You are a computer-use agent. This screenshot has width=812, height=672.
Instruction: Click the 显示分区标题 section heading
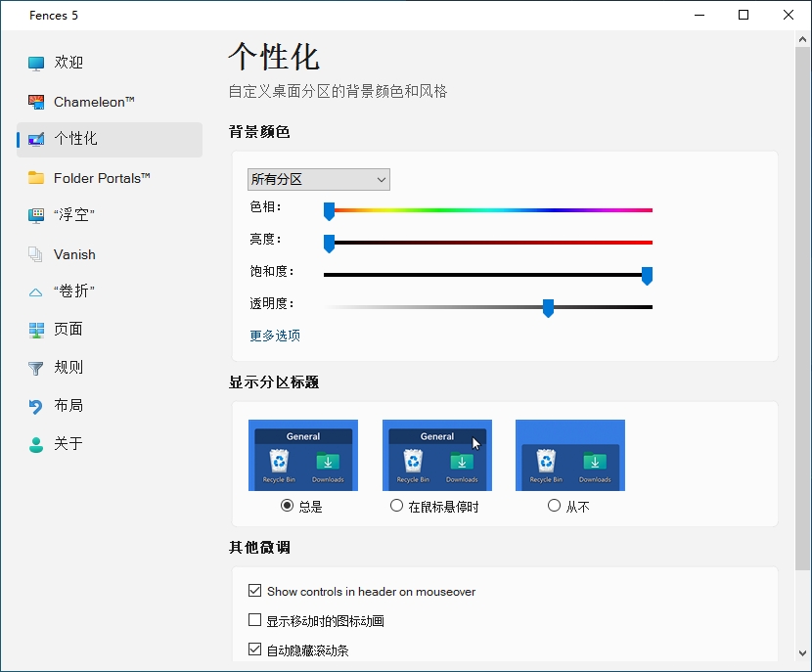coord(274,382)
